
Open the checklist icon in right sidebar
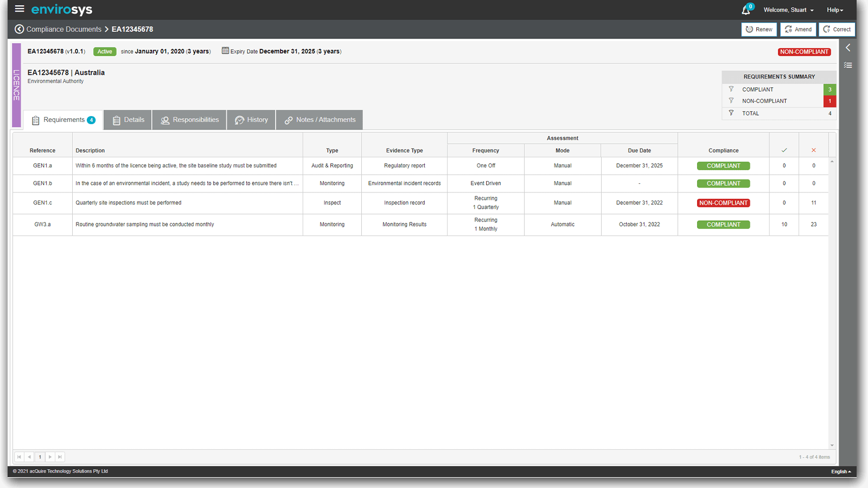point(848,65)
